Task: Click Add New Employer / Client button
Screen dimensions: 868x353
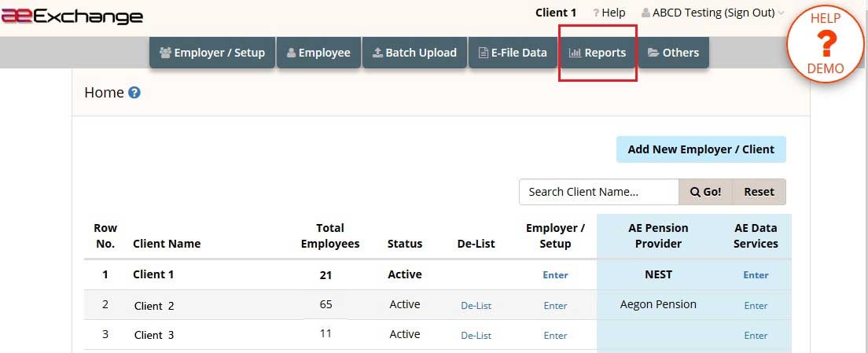Action: point(701,149)
